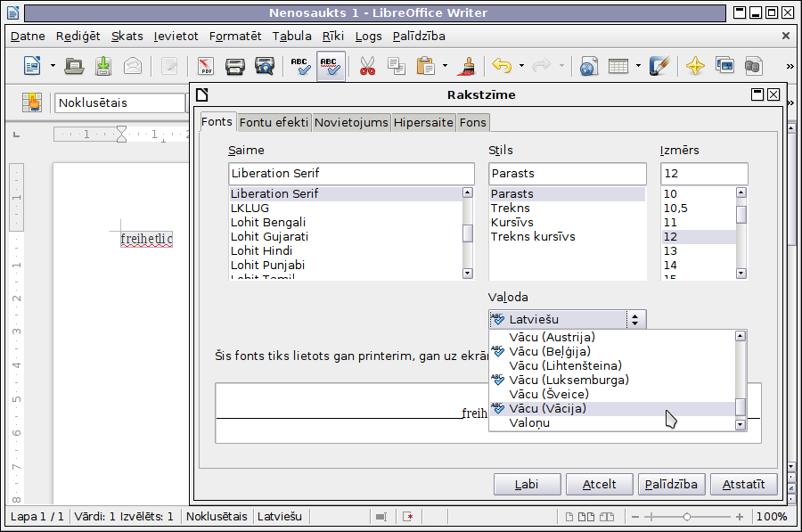Select font size 14

(x=699, y=265)
